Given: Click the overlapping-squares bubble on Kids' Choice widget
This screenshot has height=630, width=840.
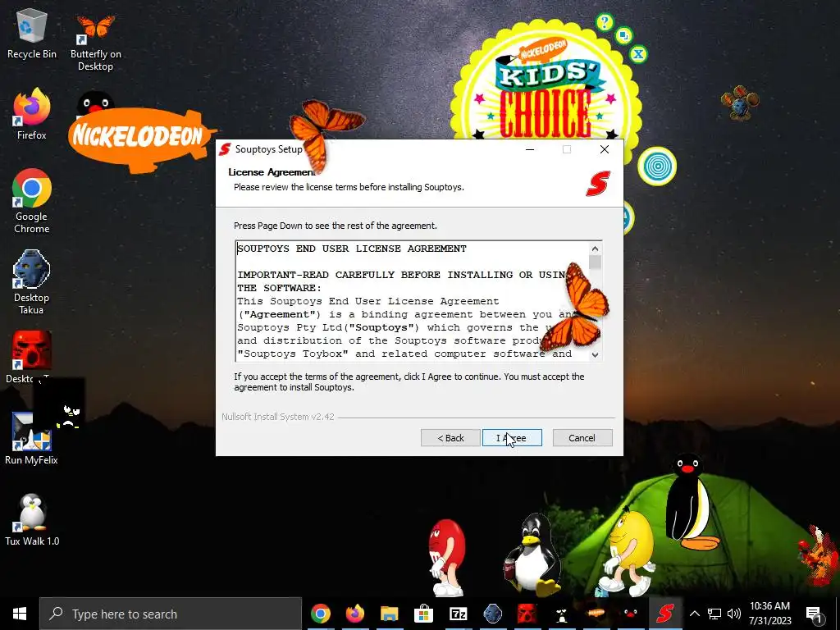Looking at the screenshot, I should click(x=623, y=36).
